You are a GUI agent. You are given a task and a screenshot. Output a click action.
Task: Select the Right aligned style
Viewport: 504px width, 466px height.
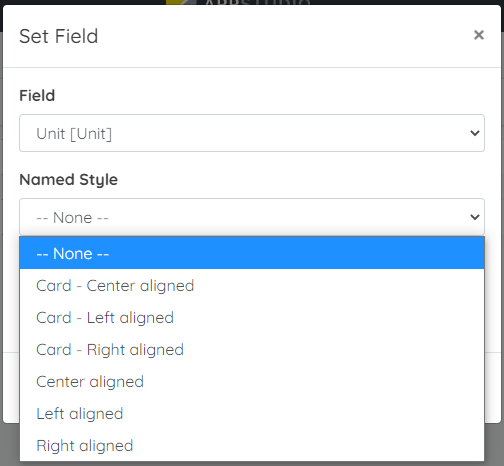[252, 445]
